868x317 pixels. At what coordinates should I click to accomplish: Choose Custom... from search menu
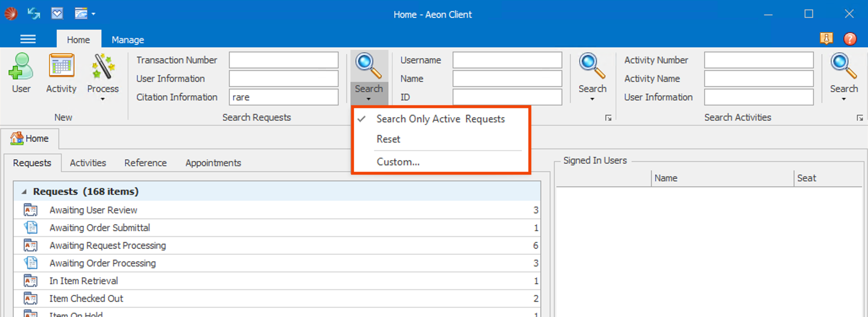pos(398,162)
